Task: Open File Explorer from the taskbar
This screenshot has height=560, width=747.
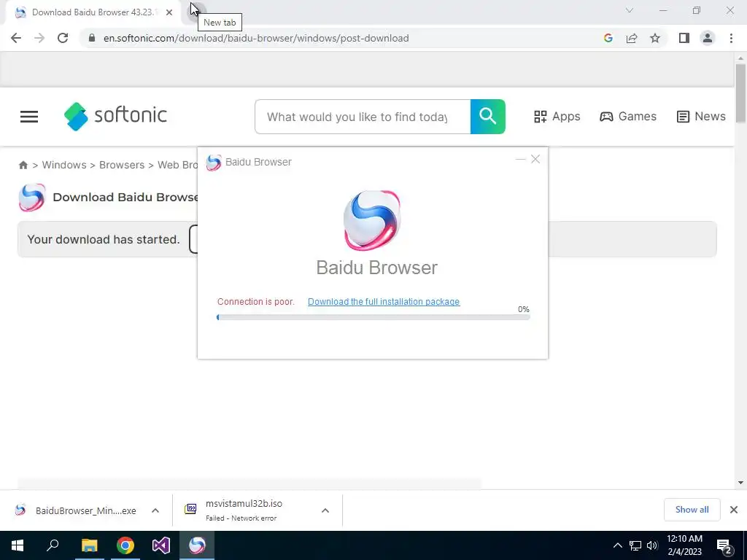Action: (89, 545)
